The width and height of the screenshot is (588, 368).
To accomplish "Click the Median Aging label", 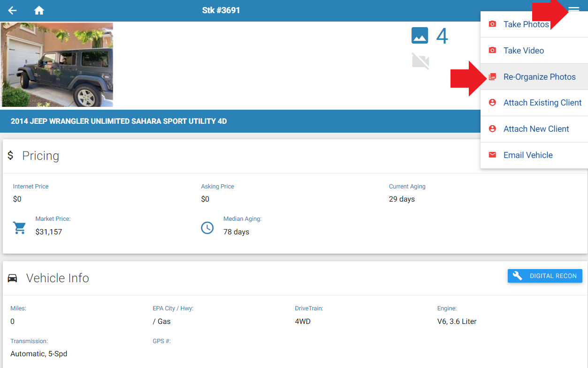I will (x=242, y=219).
